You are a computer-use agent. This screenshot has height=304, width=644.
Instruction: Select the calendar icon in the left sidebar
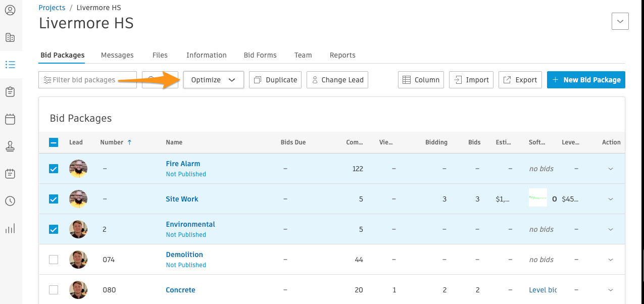point(10,119)
